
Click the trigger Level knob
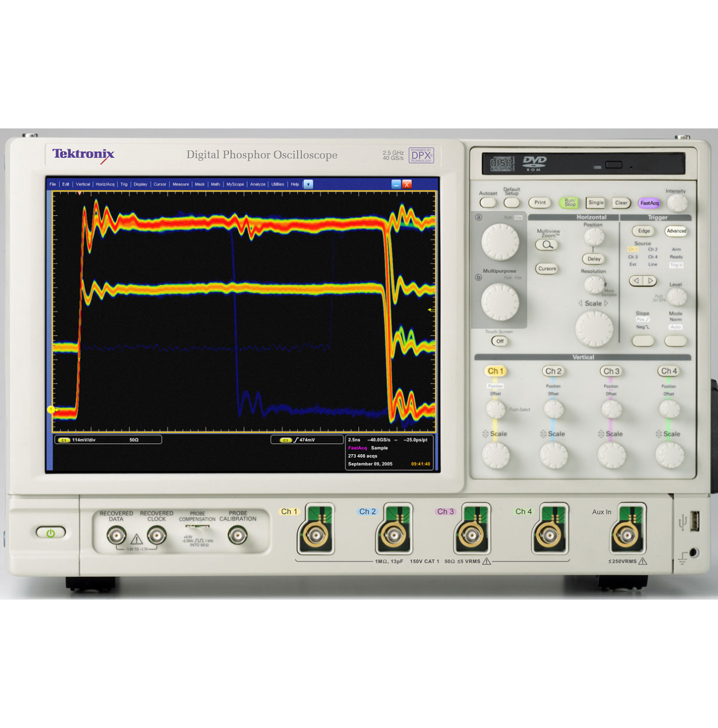click(676, 297)
